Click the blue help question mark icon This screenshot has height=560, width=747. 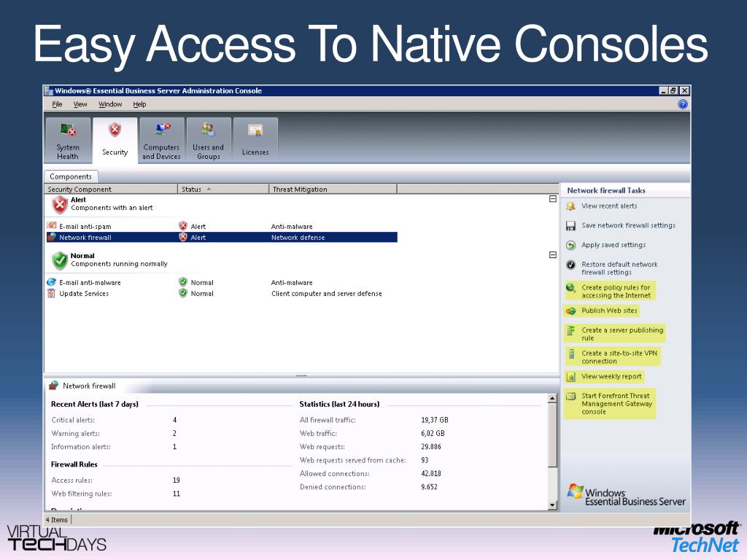pos(683,104)
